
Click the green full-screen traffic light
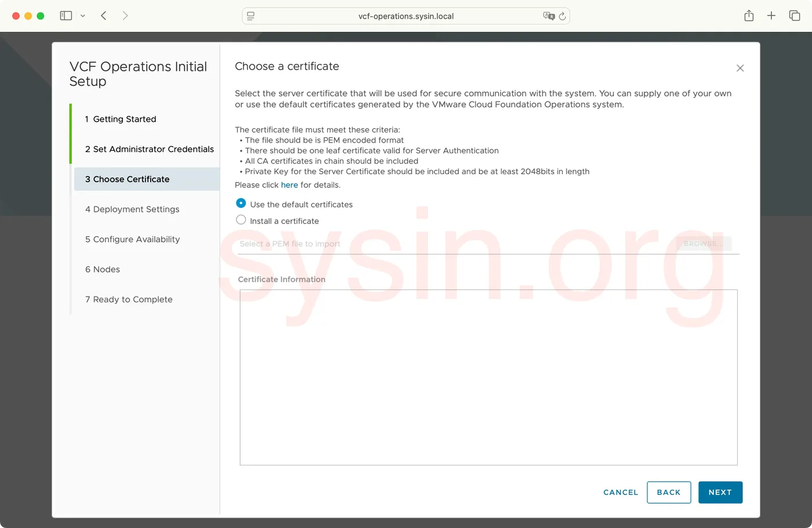pyautogui.click(x=40, y=16)
